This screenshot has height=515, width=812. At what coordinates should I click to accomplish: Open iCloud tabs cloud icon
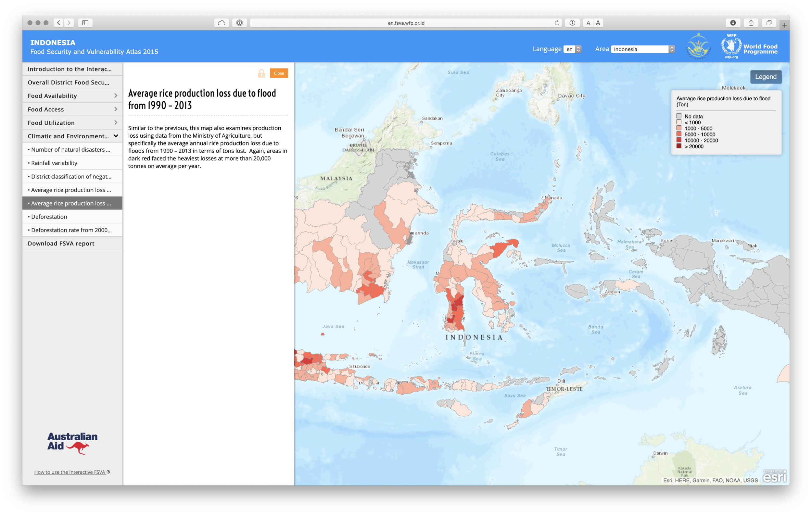click(222, 23)
